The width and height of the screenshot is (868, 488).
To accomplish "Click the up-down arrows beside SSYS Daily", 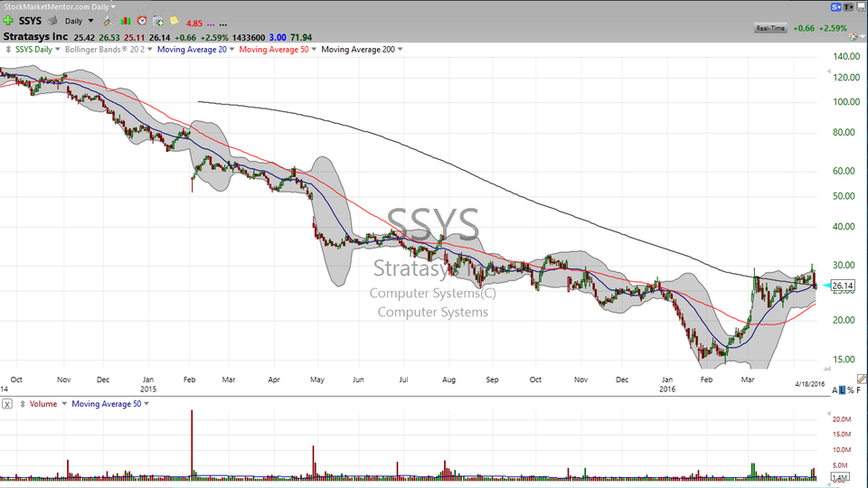I will pyautogui.click(x=8, y=49).
